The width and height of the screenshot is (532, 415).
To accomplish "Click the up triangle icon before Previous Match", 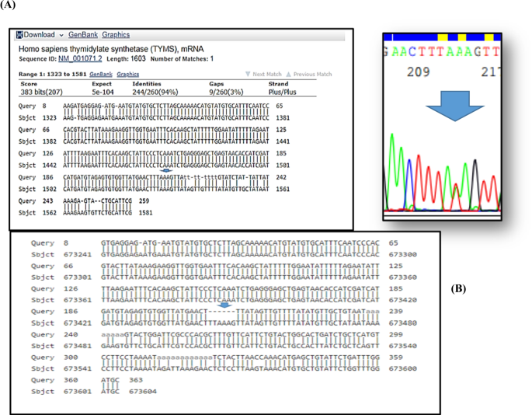I will pyautogui.click(x=288, y=74).
